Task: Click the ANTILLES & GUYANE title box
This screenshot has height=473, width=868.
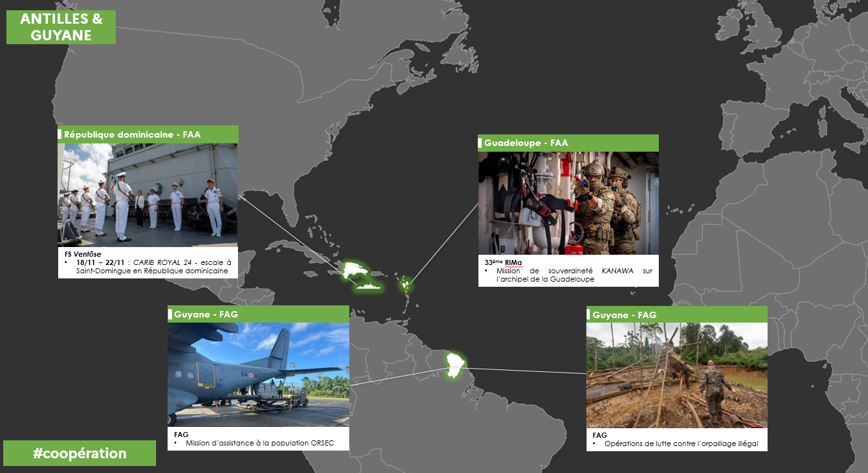Action: tap(61, 27)
